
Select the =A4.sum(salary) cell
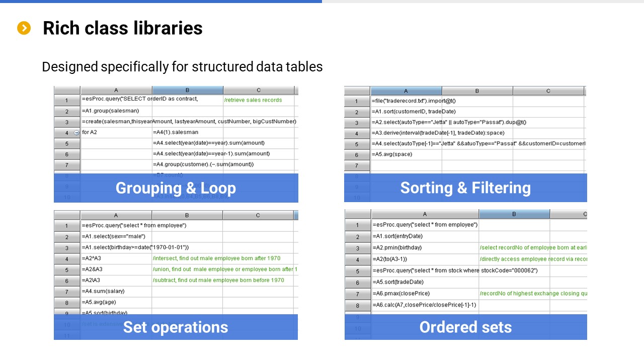point(103,291)
